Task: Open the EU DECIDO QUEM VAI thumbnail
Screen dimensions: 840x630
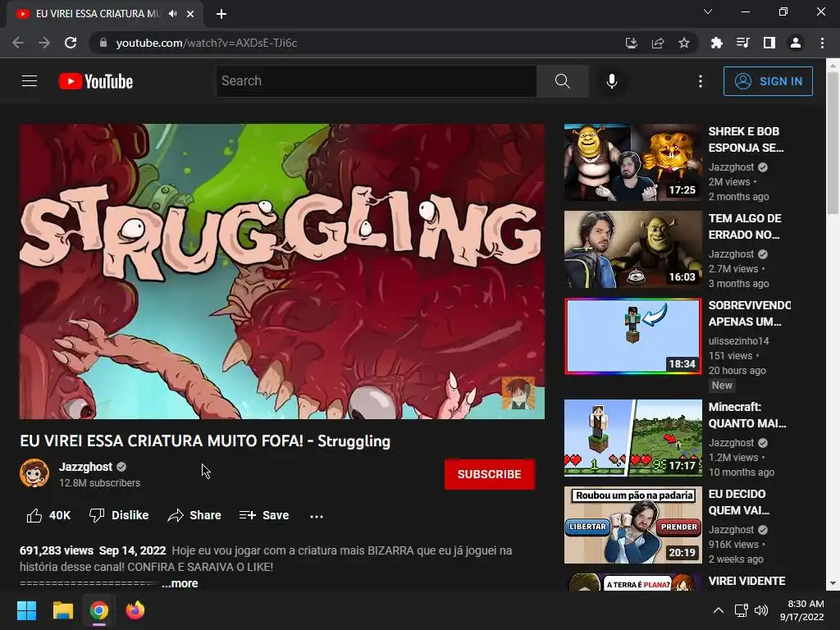Action: pyautogui.click(x=632, y=524)
